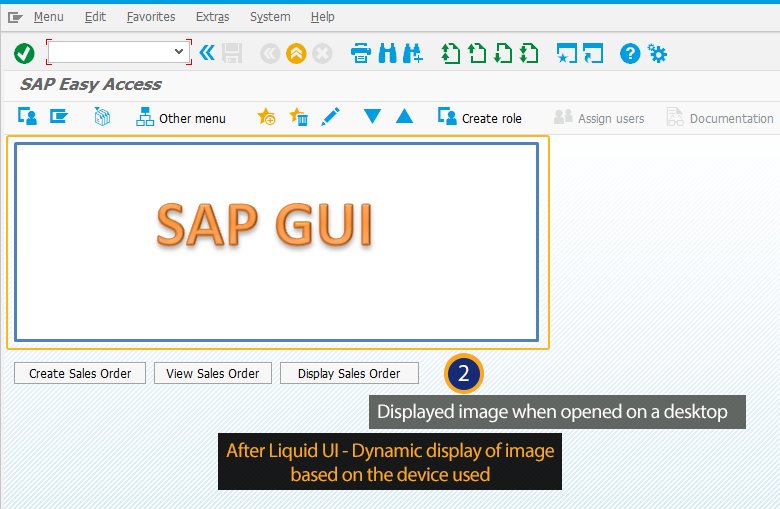Open Customize Local Layout gear icon
The image size is (780, 509).
[x=657, y=53]
